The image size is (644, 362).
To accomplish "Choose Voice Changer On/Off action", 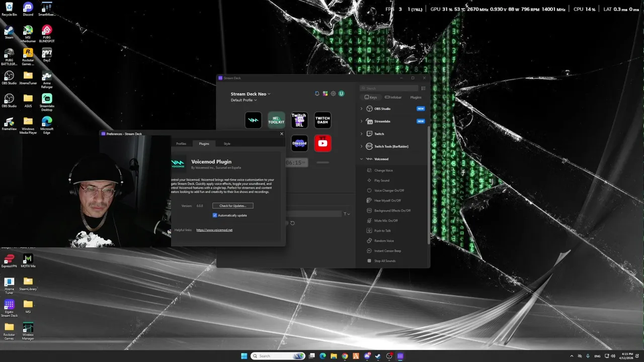I will point(389,191).
